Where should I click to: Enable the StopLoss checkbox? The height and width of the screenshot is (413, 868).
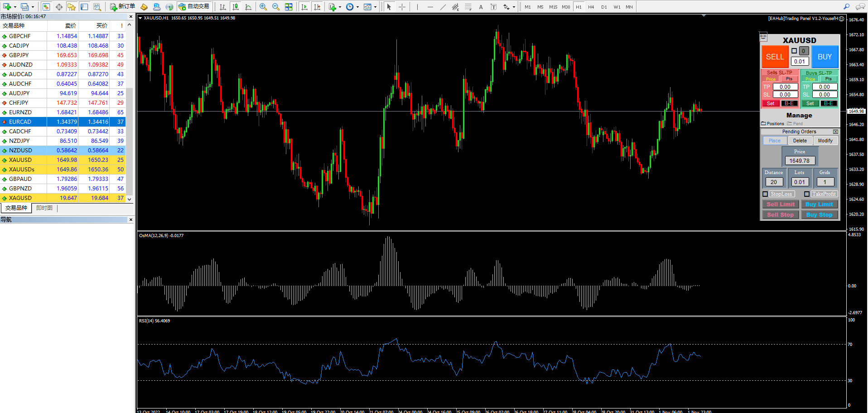765,194
